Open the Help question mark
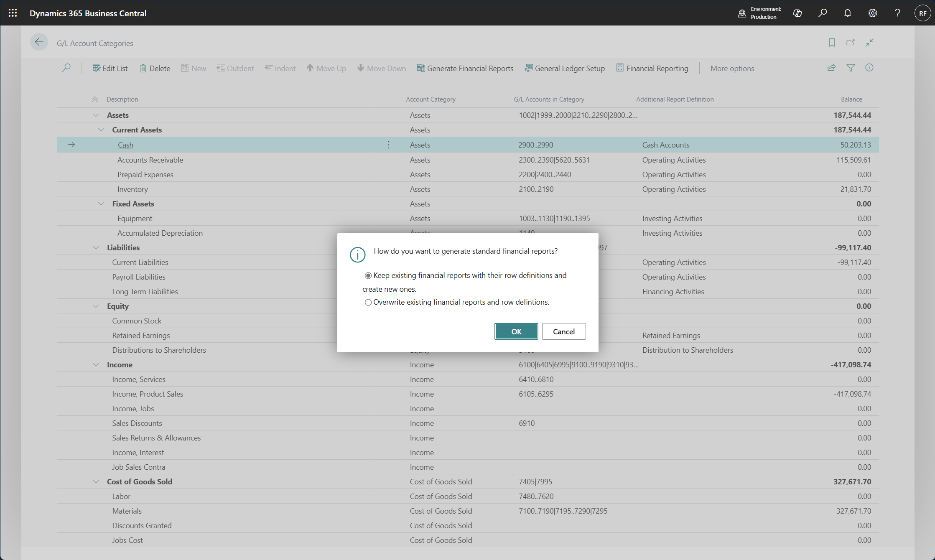935x560 pixels. [x=897, y=13]
